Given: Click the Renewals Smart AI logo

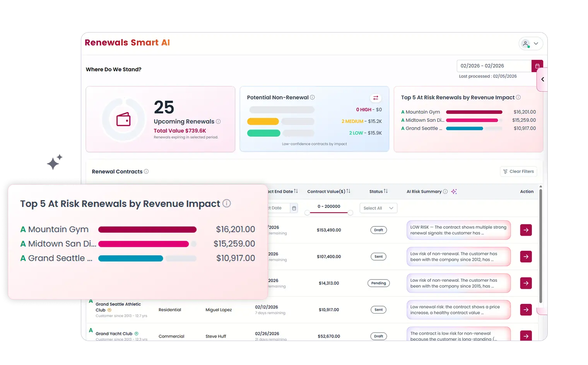Looking at the screenshot, I should (127, 43).
